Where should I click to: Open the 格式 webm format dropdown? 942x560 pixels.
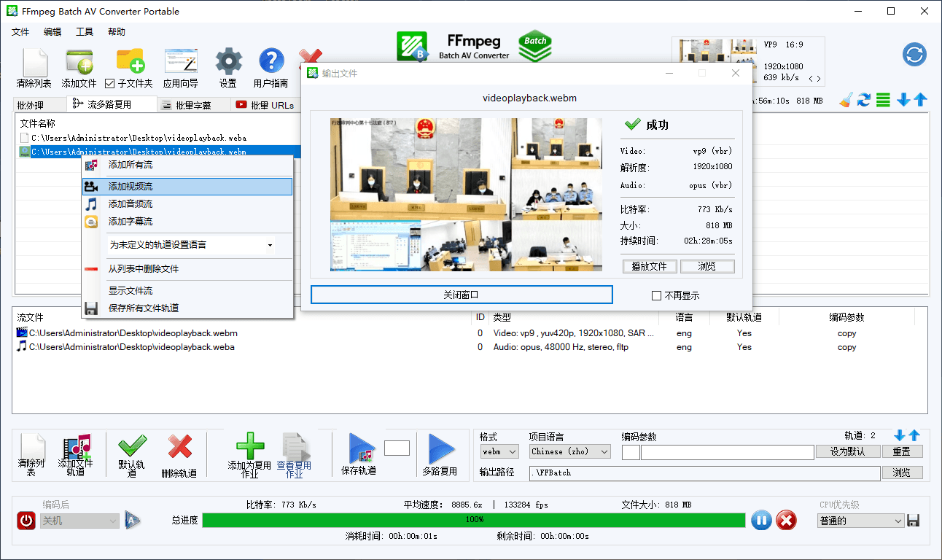[499, 452]
